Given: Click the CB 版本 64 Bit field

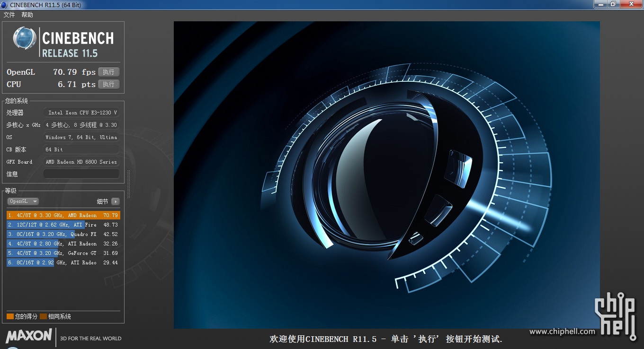Looking at the screenshot, I should [81, 149].
